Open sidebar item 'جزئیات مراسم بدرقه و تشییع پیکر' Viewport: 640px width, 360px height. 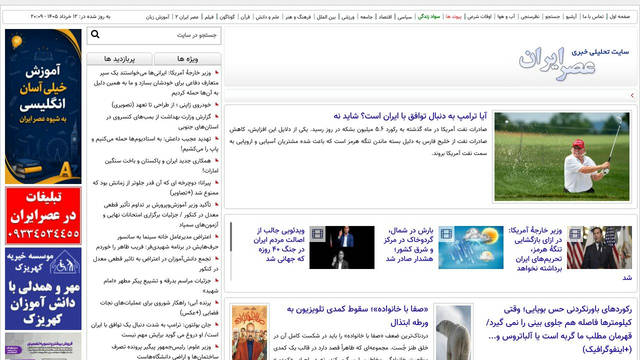click(x=162, y=286)
